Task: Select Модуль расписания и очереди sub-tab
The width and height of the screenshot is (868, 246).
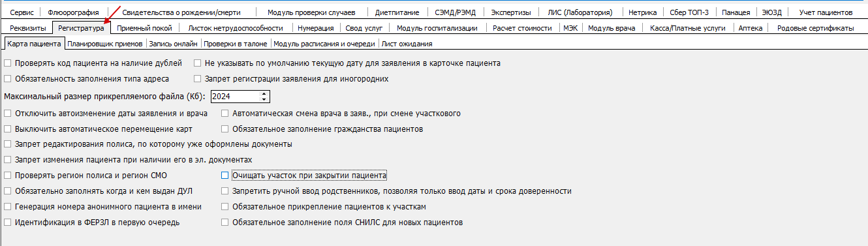Action: point(324,44)
